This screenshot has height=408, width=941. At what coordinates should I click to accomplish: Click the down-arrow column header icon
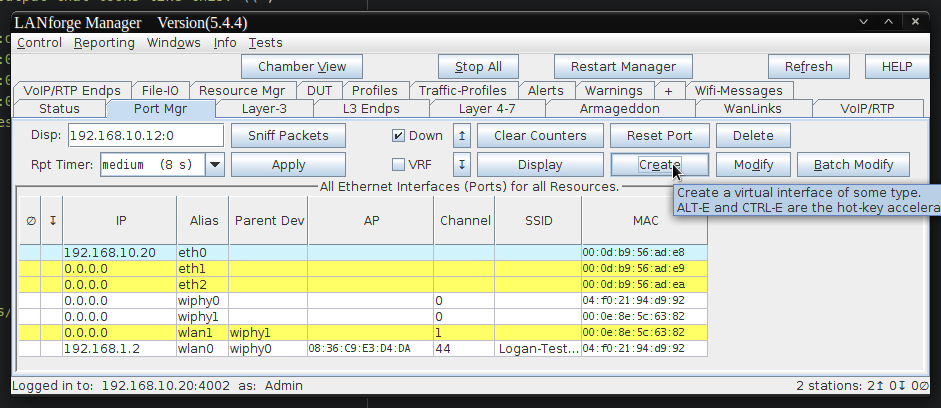pyautogui.click(x=52, y=221)
